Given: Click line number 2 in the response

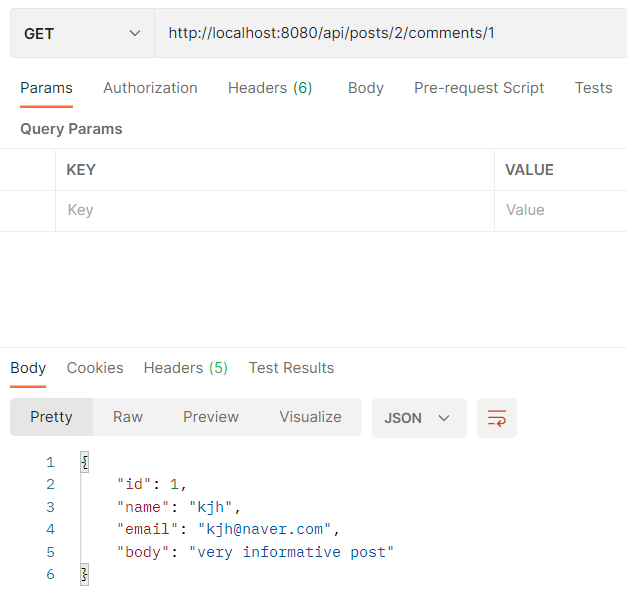Looking at the screenshot, I should 50,484.
